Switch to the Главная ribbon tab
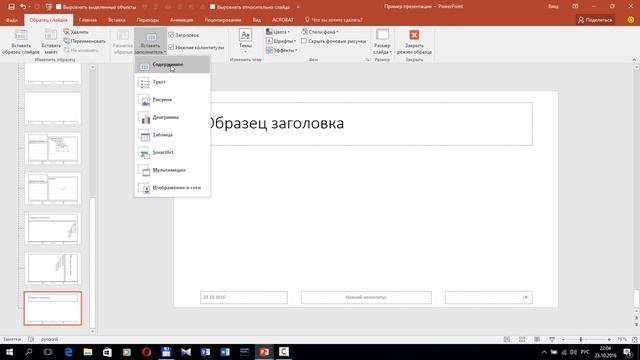 click(88, 20)
